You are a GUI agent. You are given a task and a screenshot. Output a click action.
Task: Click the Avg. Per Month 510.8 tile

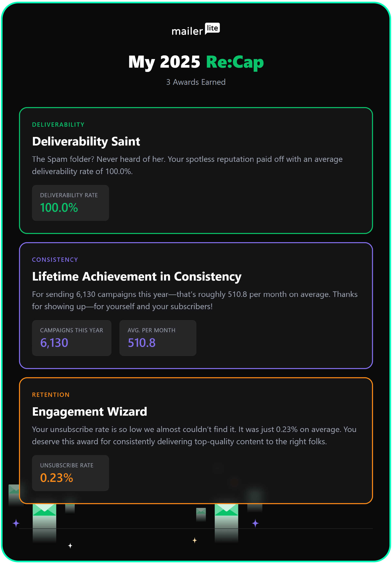158,338
